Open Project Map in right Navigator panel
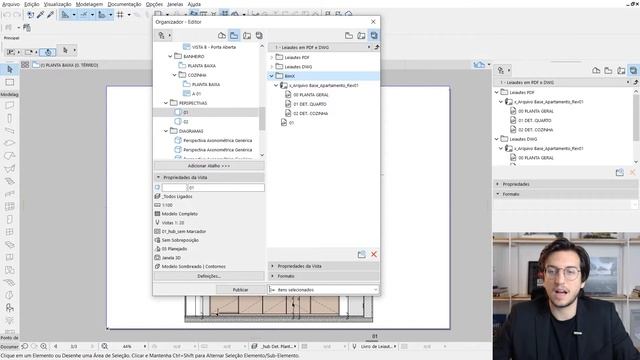Viewport: 640px width, 360px height. (596, 71)
